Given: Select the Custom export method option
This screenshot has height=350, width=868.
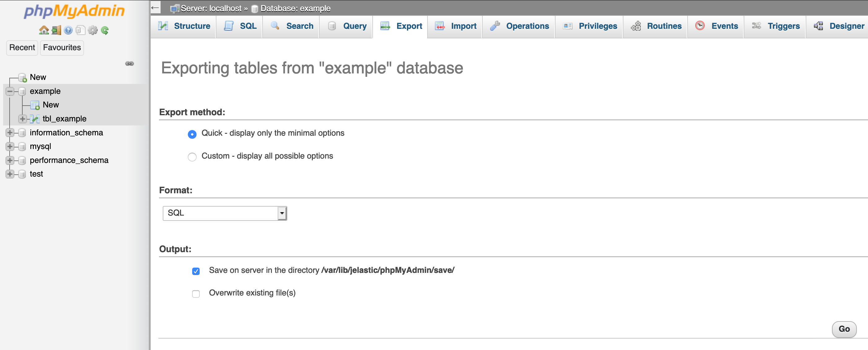Looking at the screenshot, I should (x=192, y=157).
